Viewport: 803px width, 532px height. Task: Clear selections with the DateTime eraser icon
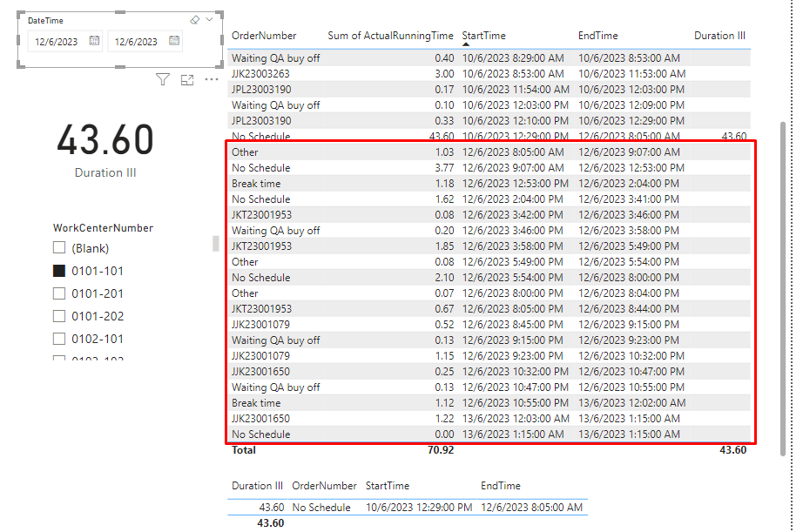click(x=194, y=20)
